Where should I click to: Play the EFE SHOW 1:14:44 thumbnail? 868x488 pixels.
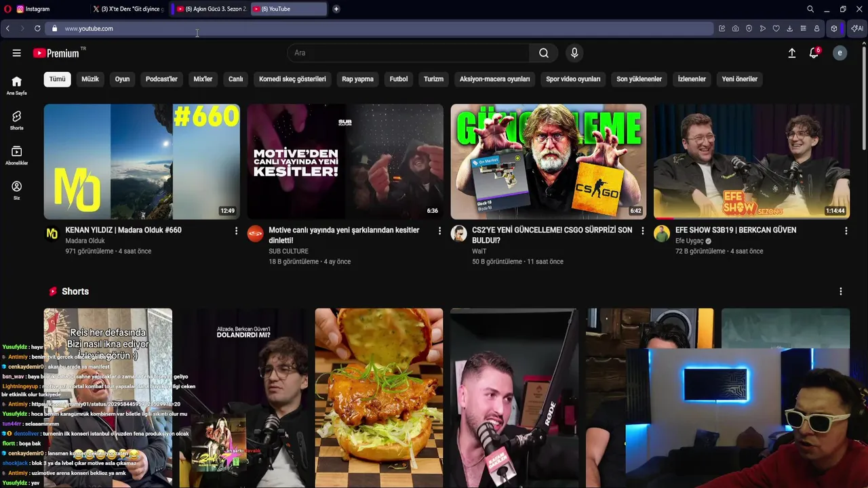[751, 161]
